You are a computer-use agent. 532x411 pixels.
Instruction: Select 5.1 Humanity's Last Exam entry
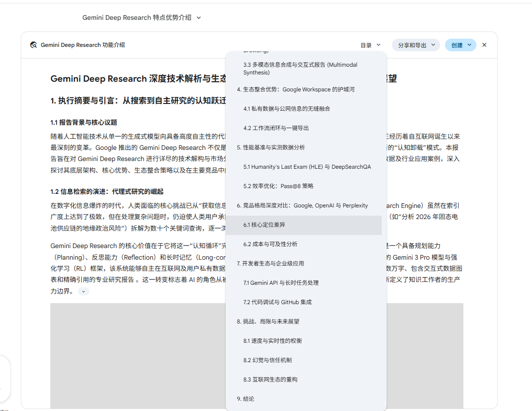(x=303, y=167)
